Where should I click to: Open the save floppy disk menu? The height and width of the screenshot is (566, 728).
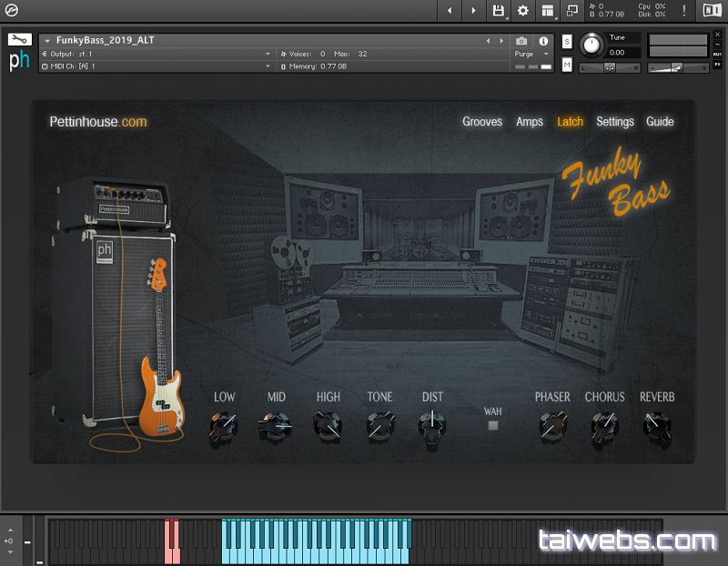(499, 11)
